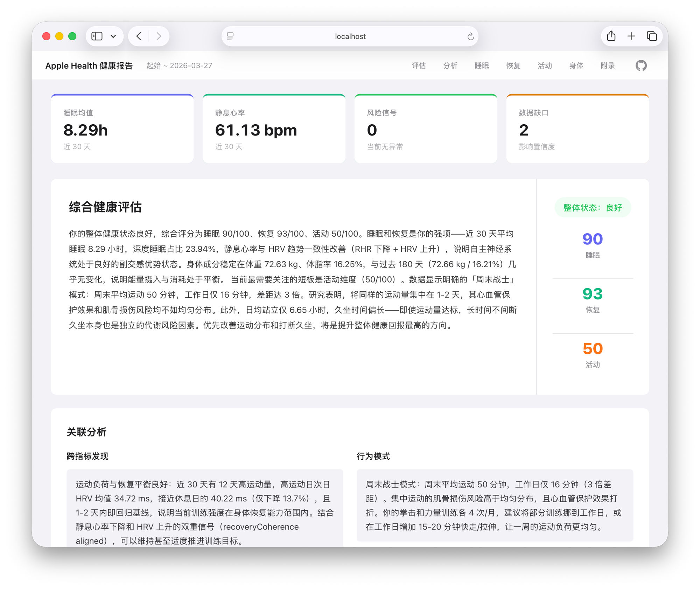Navigate forward in browser history

(x=159, y=36)
